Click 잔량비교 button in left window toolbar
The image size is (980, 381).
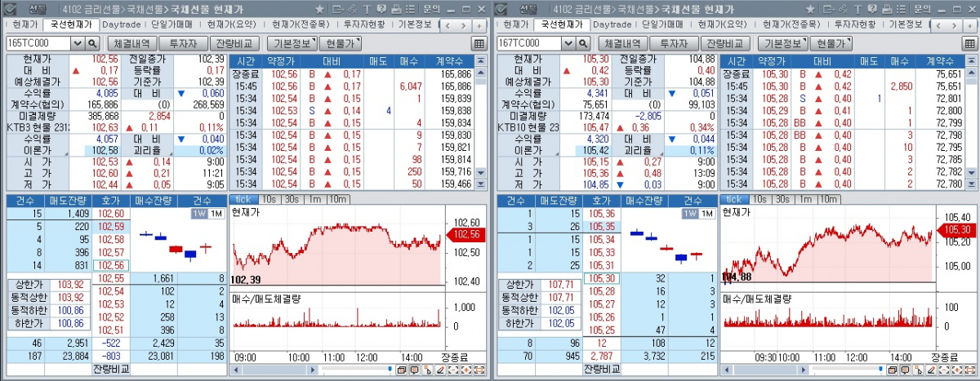click(234, 43)
